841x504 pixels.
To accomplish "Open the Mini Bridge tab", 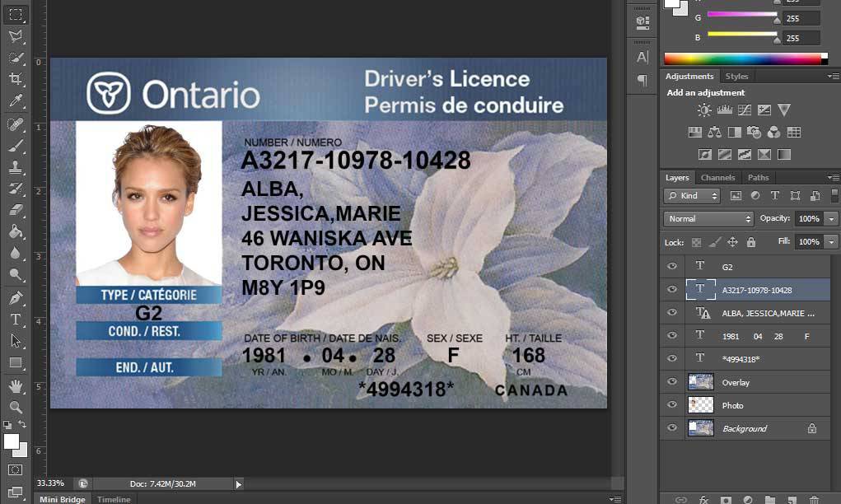I will coord(63,499).
